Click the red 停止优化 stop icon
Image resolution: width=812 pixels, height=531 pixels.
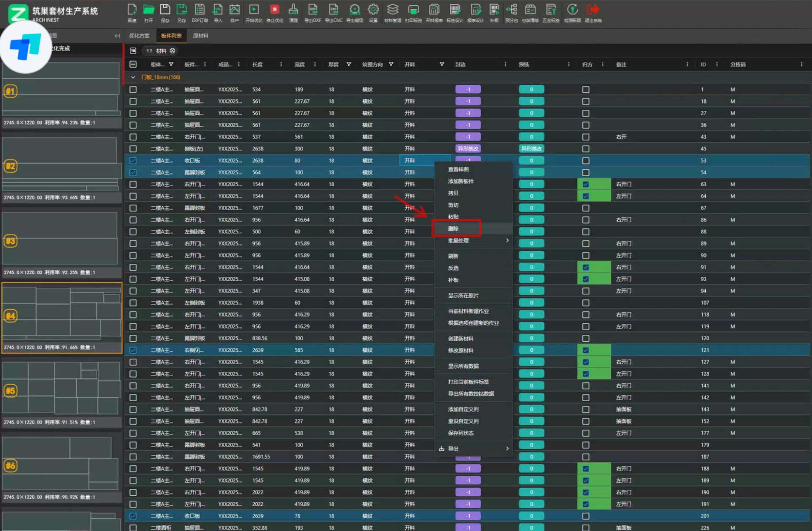pos(274,10)
